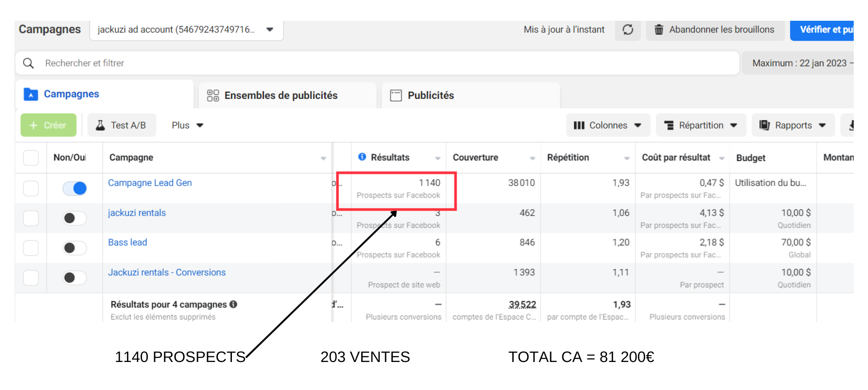The image size is (868, 390).
Task: Click the 0,47 $ cost value
Action: pos(712,183)
